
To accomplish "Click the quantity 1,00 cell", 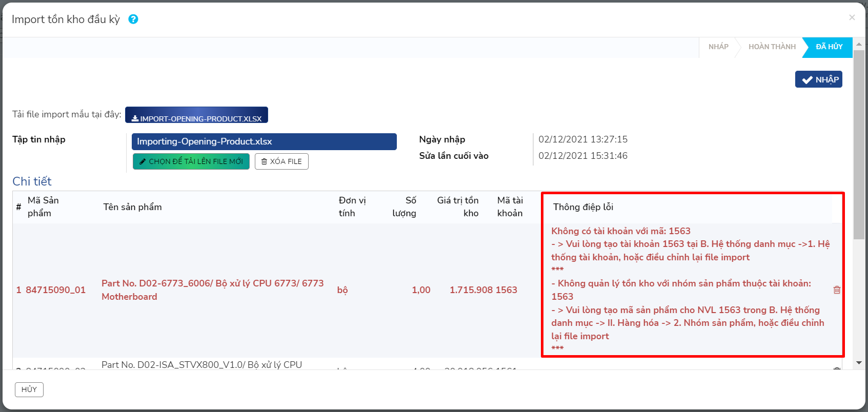I will point(421,290).
